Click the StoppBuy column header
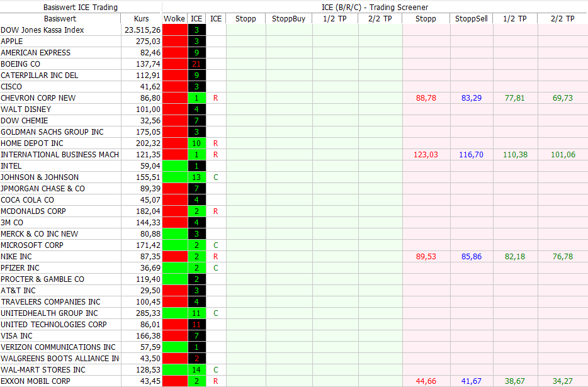 (288, 19)
